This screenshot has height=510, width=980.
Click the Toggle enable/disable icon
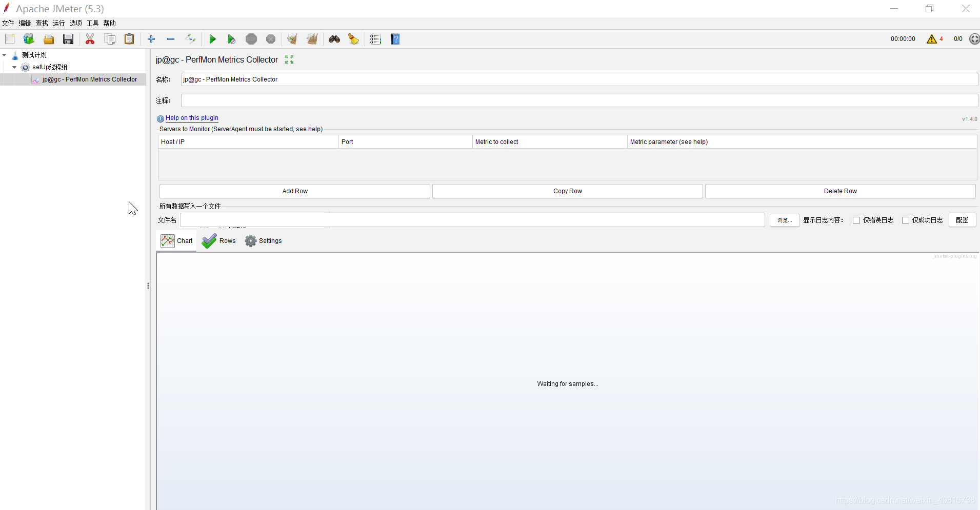click(190, 39)
